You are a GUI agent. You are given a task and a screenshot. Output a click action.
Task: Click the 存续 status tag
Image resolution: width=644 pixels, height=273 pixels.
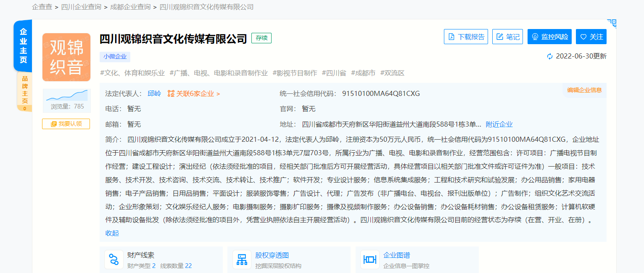point(261,38)
